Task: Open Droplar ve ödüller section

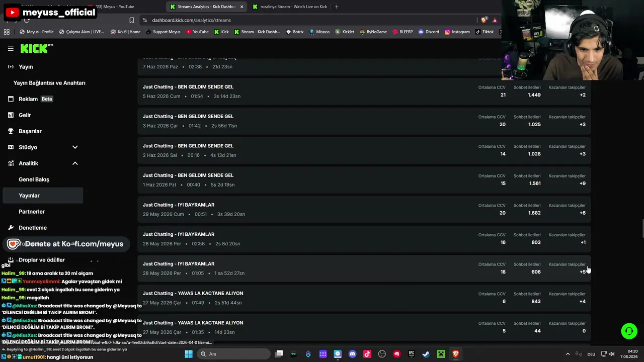Action: 43,260
